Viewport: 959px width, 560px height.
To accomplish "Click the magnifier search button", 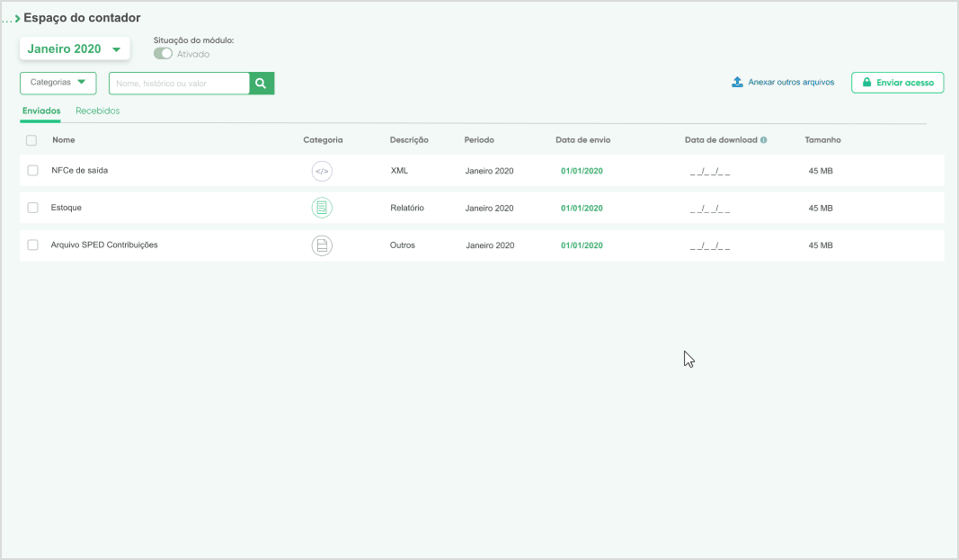I will [x=262, y=83].
